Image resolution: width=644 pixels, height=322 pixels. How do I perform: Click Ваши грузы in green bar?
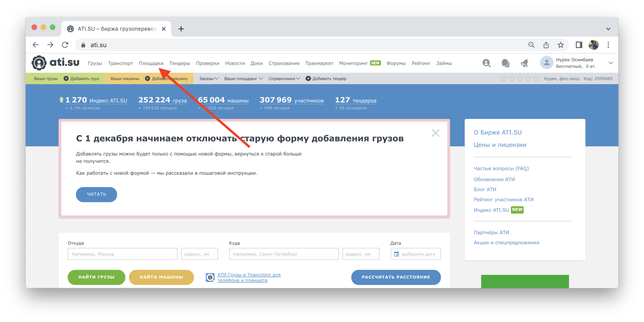pos(46,79)
